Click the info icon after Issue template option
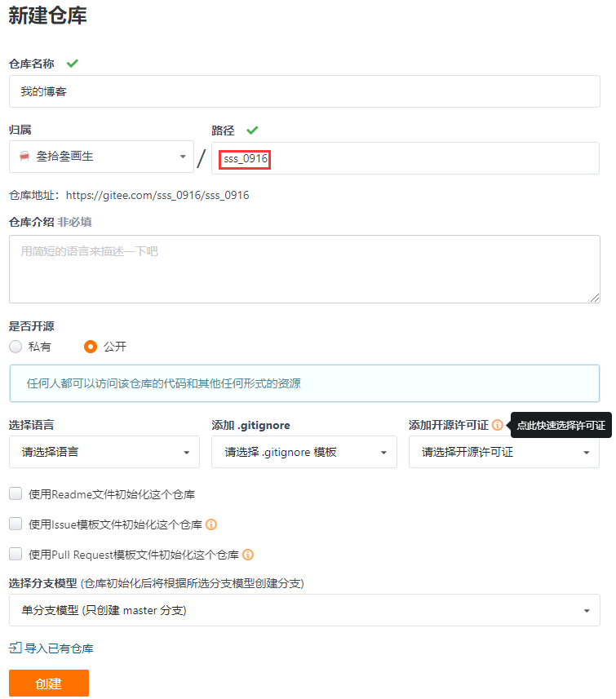This screenshot has width=616, height=699. coord(211,524)
